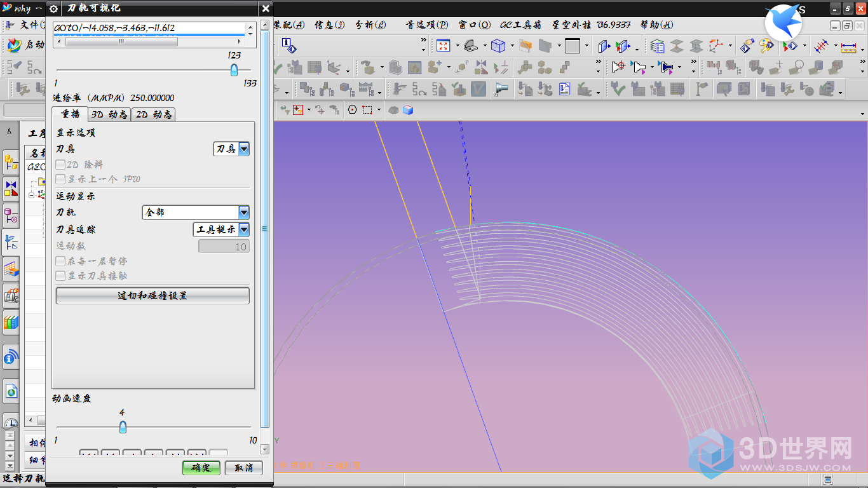Open the 分析(L) menu
868x488 pixels.
tap(370, 25)
